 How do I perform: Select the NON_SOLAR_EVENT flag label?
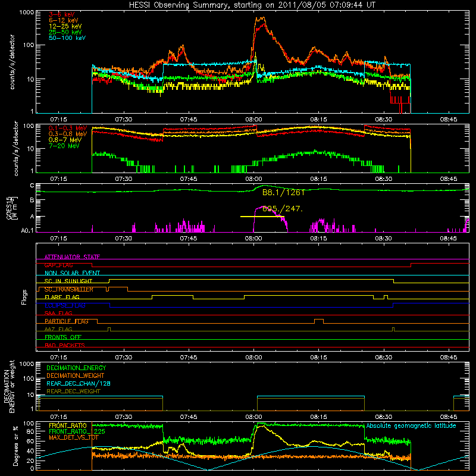click(x=72, y=273)
